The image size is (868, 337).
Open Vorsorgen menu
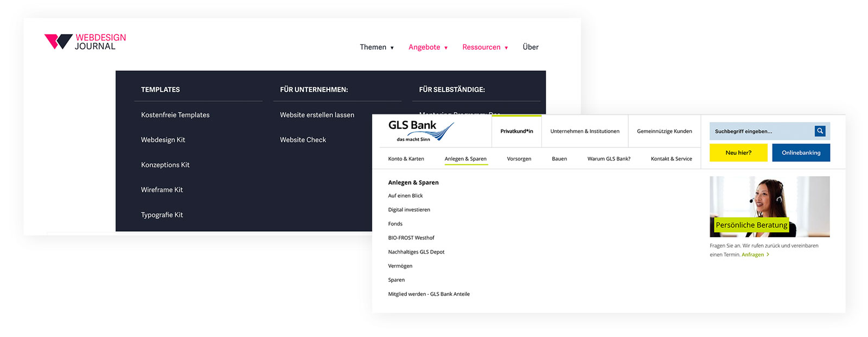pos(519,159)
